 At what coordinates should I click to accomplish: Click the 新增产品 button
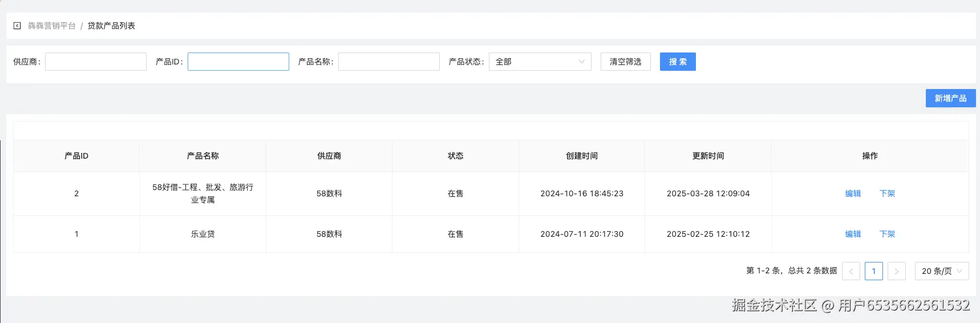tap(950, 98)
